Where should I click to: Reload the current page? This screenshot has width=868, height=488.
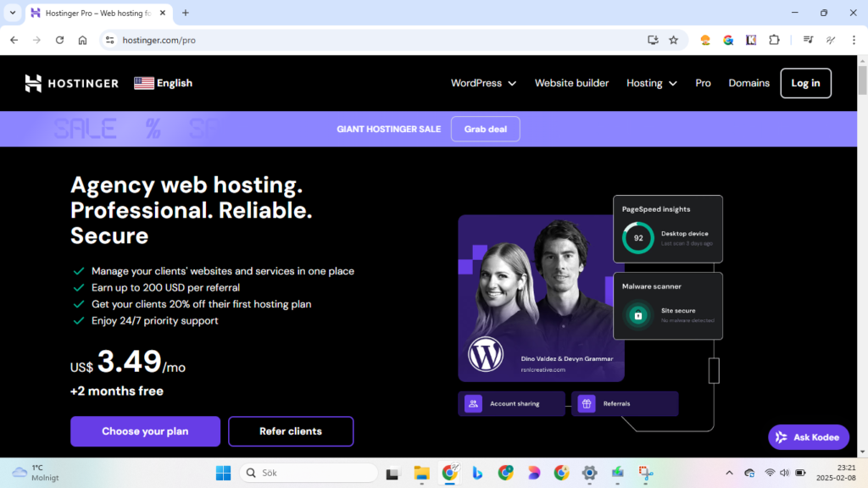coord(60,40)
